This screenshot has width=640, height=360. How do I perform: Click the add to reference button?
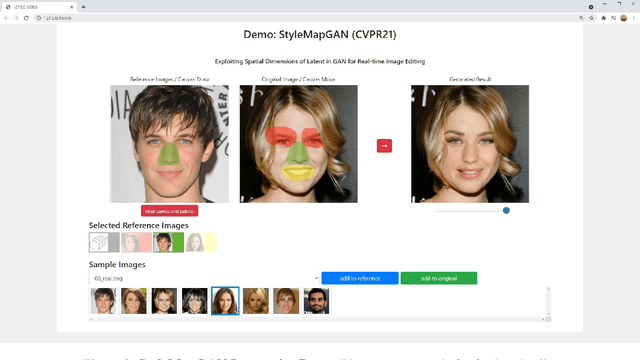tap(360, 278)
